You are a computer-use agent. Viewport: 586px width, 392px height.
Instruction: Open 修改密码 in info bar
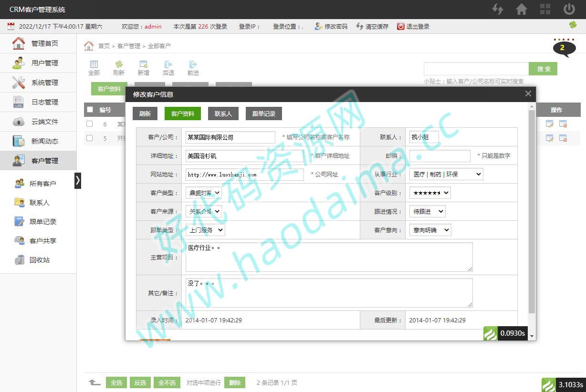331,26
